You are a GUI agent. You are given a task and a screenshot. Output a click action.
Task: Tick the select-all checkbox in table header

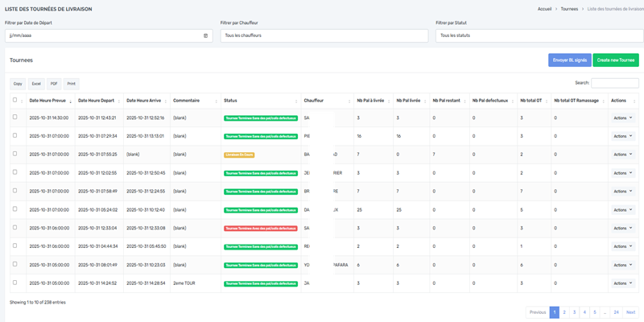14,101
